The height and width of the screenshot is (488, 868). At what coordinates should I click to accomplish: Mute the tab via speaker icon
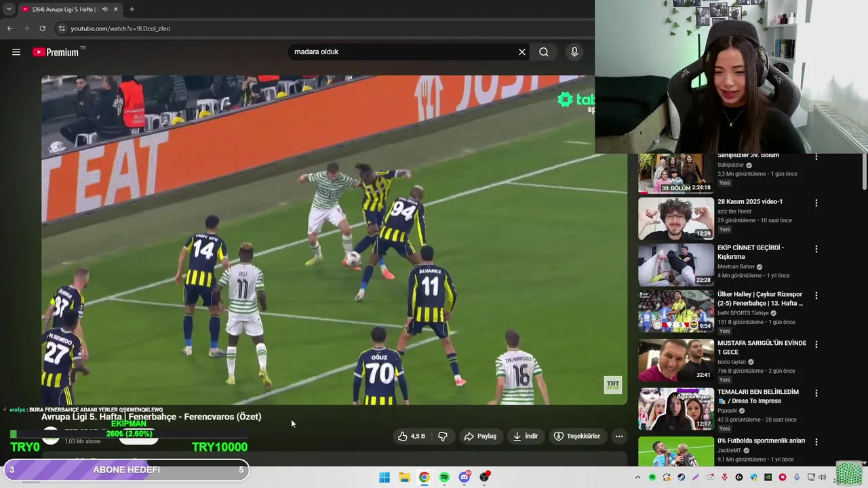point(104,9)
